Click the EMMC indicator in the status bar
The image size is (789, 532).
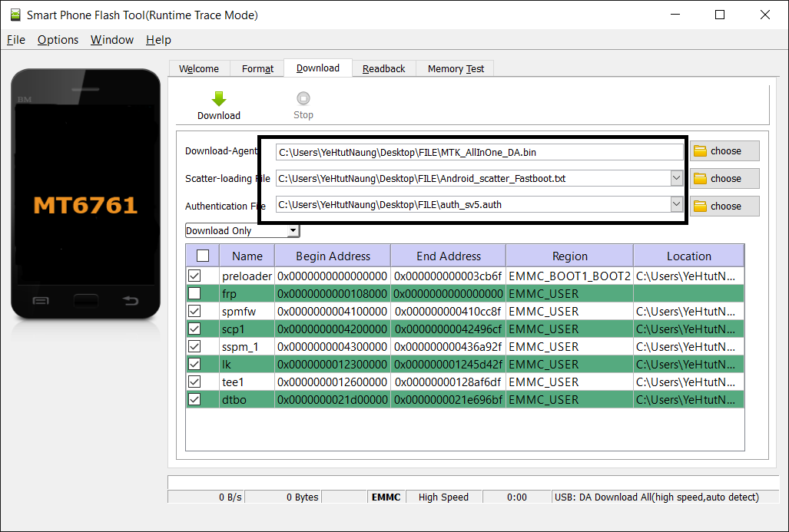pos(386,497)
